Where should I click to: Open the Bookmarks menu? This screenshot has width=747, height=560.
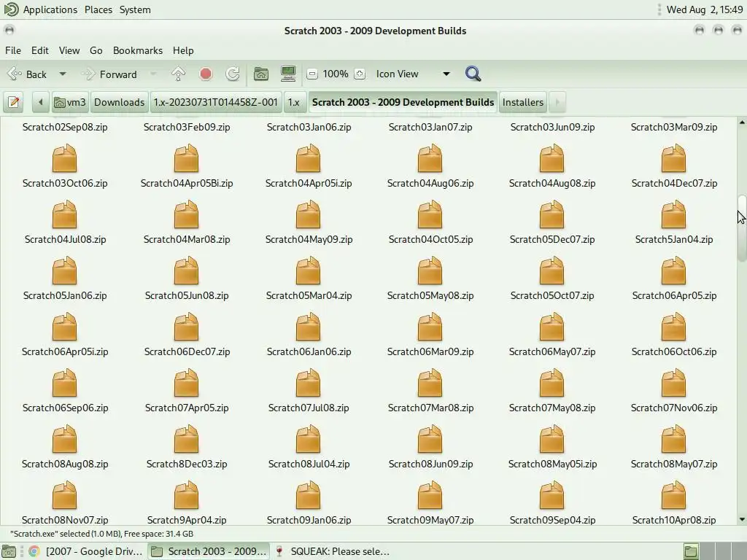coord(138,50)
